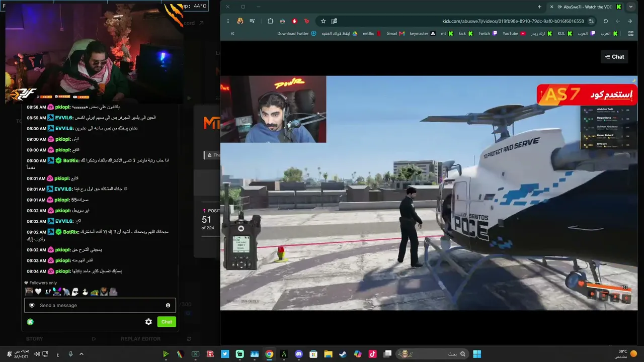Click the EVVIL6 username at 09:02 AM
644x362 pixels.
[63, 221]
